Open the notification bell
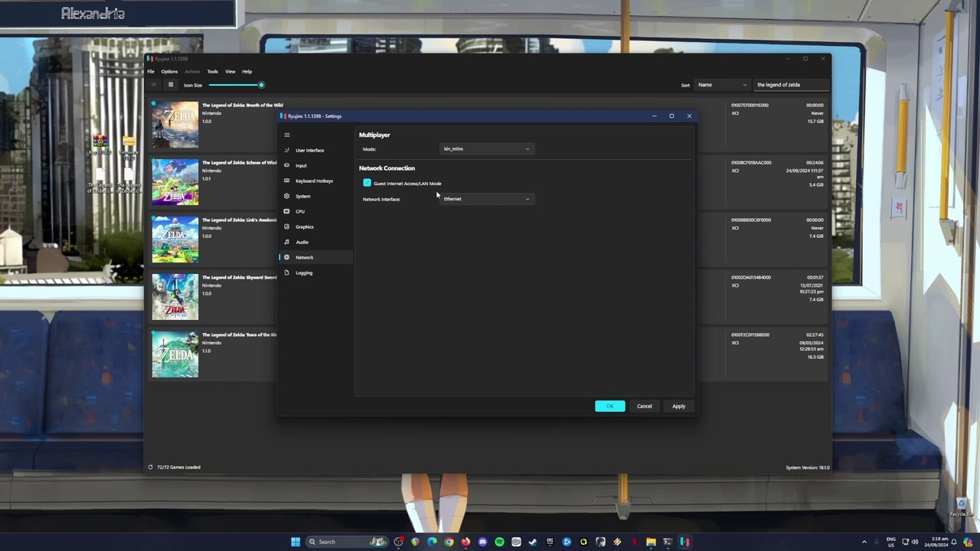980x551 pixels. [x=954, y=542]
